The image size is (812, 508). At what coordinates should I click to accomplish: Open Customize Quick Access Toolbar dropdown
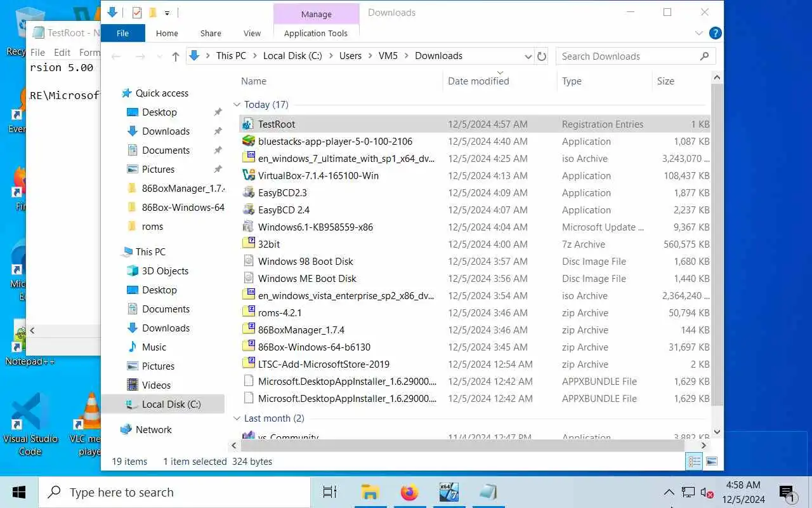[x=167, y=13]
